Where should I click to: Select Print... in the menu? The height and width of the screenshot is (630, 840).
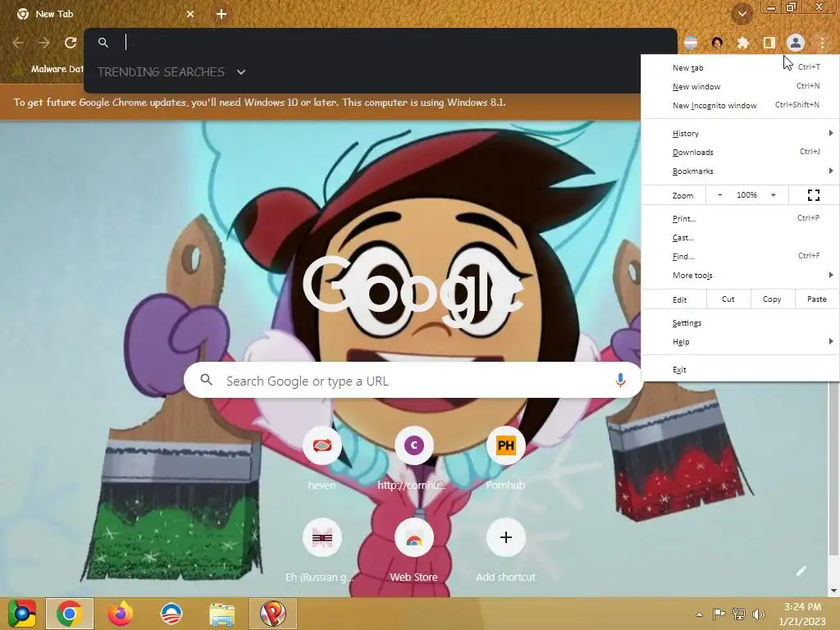coord(741,218)
